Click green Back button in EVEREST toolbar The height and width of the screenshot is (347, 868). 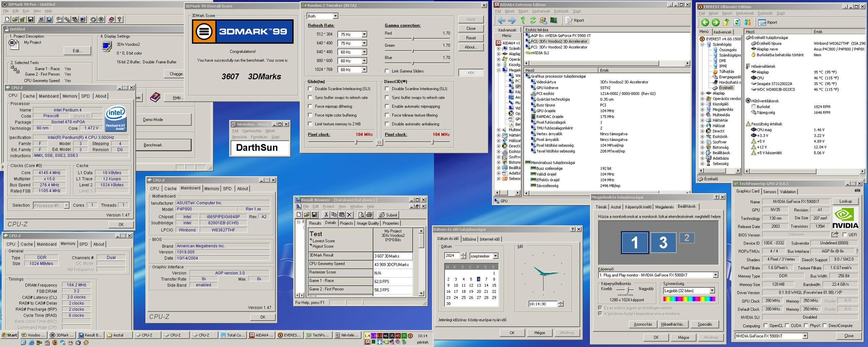pyautogui.click(x=705, y=23)
